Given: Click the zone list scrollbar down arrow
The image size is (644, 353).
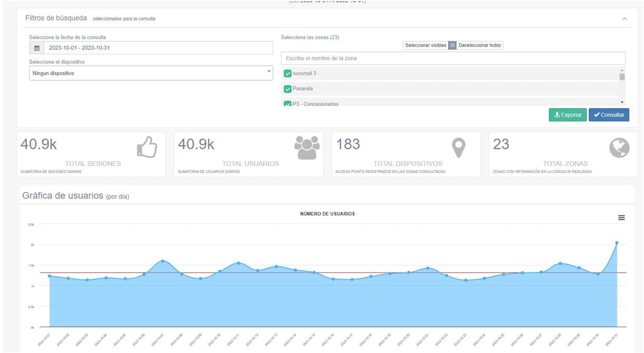Looking at the screenshot, I should pos(622,102).
